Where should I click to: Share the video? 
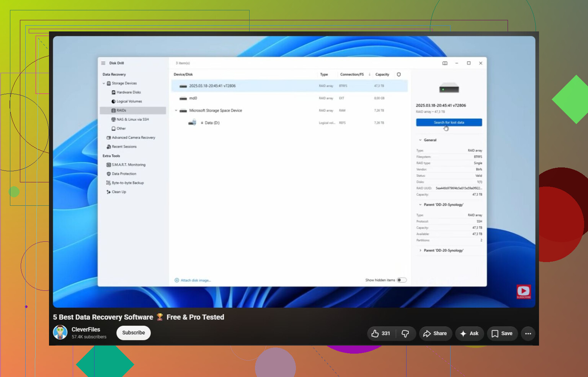[435, 334]
